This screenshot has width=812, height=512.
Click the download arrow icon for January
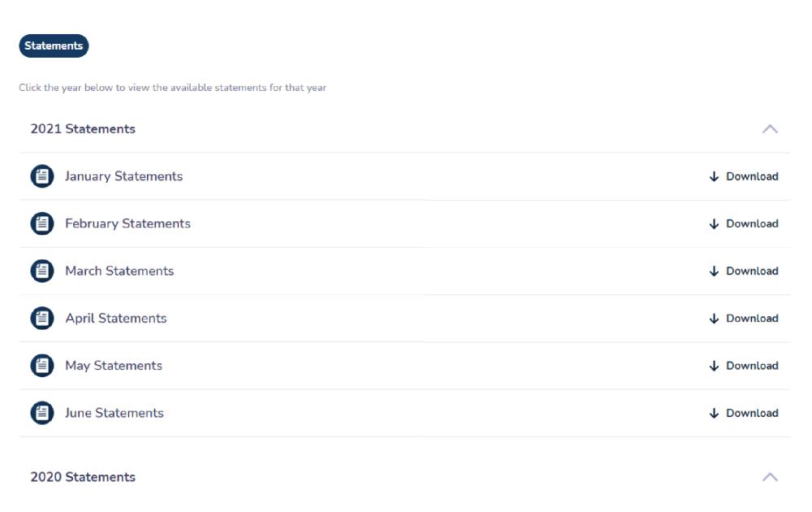click(715, 176)
